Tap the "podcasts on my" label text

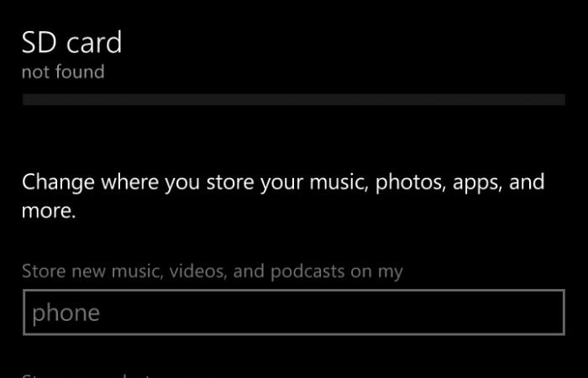346,271
